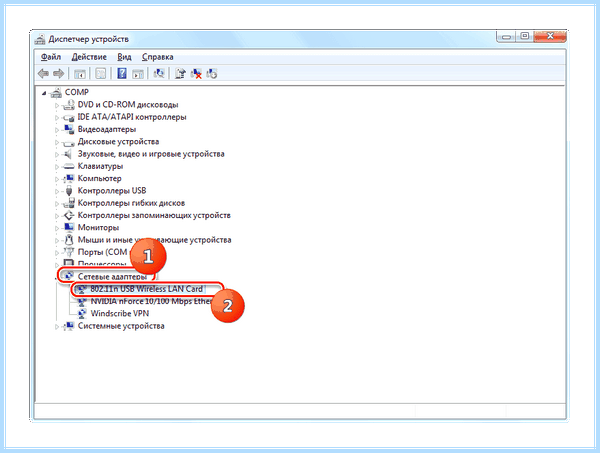Select the Компьютер category label
Image resolution: width=600 pixels, height=453 pixels.
tap(99, 178)
